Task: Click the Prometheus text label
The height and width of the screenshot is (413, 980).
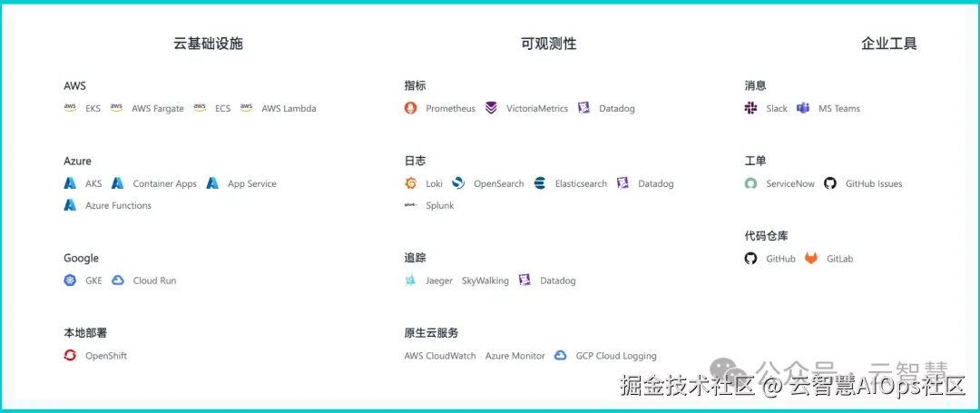Action: click(x=451, y=108)
